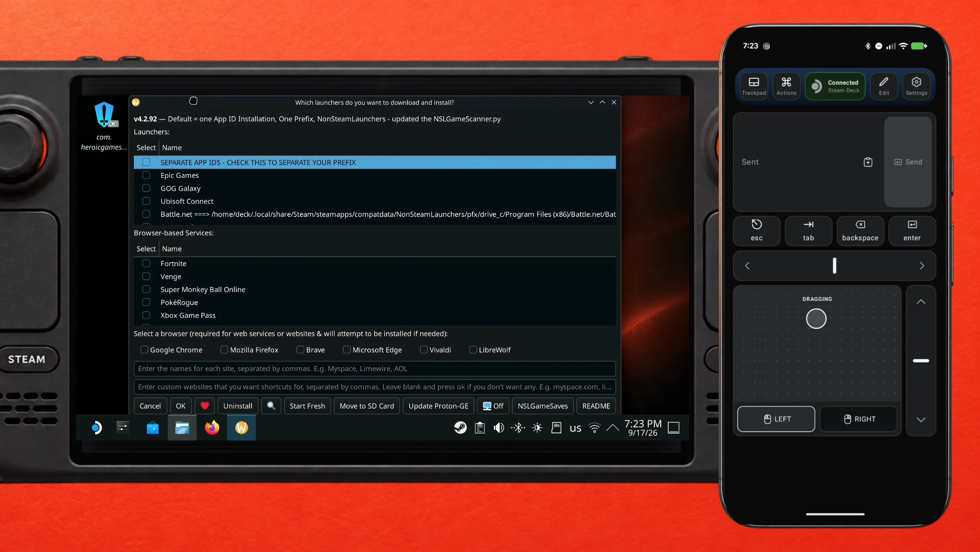Open the Actions tab on phone

tap(786, 86)
